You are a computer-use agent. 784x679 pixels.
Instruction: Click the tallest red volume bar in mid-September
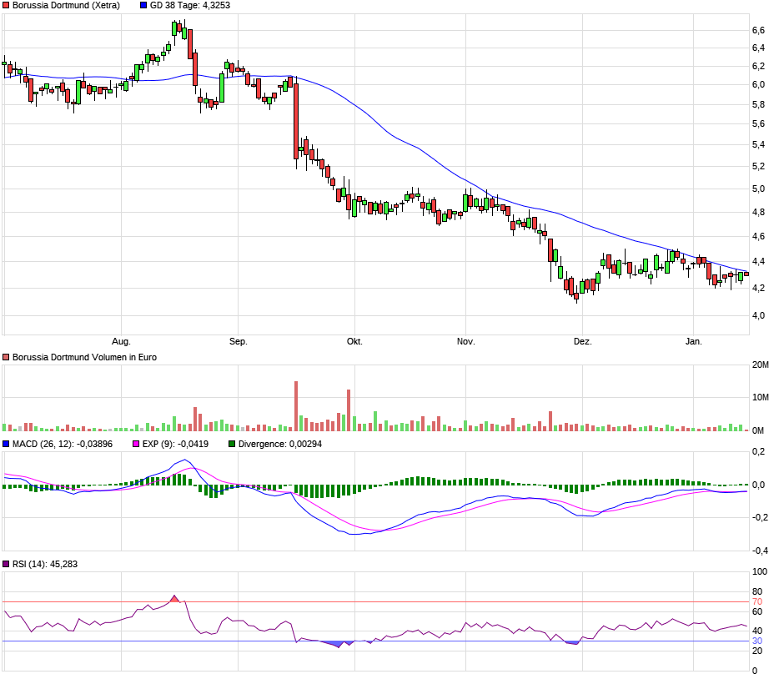[x=295, y=406]
